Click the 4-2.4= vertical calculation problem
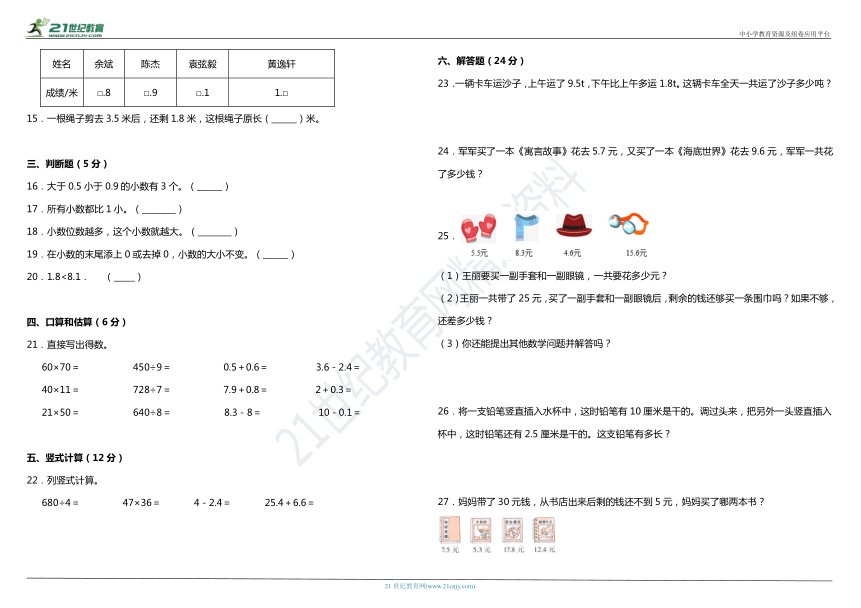Viewport: 861px width, 608px height. pos(211,503)
